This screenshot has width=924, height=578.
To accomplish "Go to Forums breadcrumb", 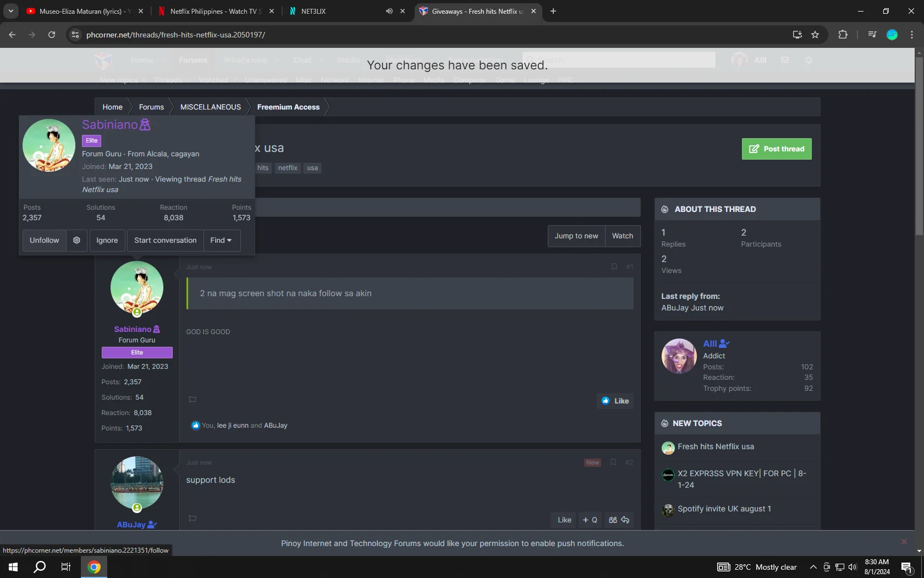I will 151,107.
